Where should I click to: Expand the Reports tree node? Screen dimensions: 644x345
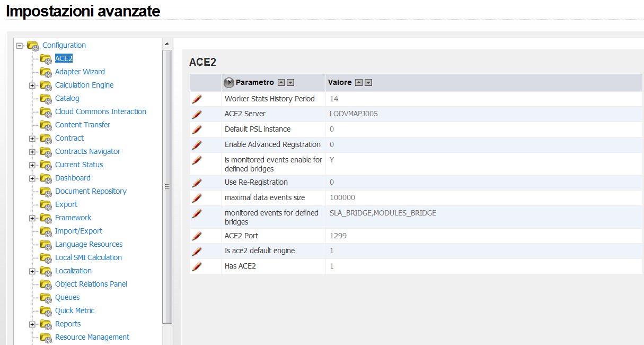[x=32, y=324]
